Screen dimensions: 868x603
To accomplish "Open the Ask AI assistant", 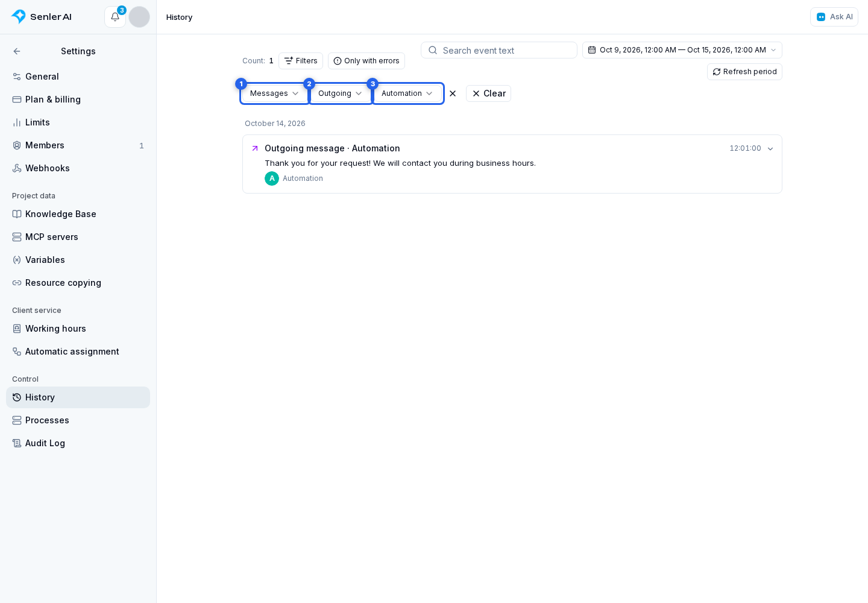I will click(x=834, y=17).
